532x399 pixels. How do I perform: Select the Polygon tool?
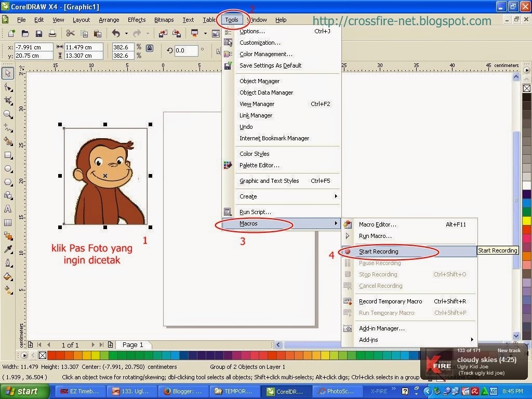[8, 182]
